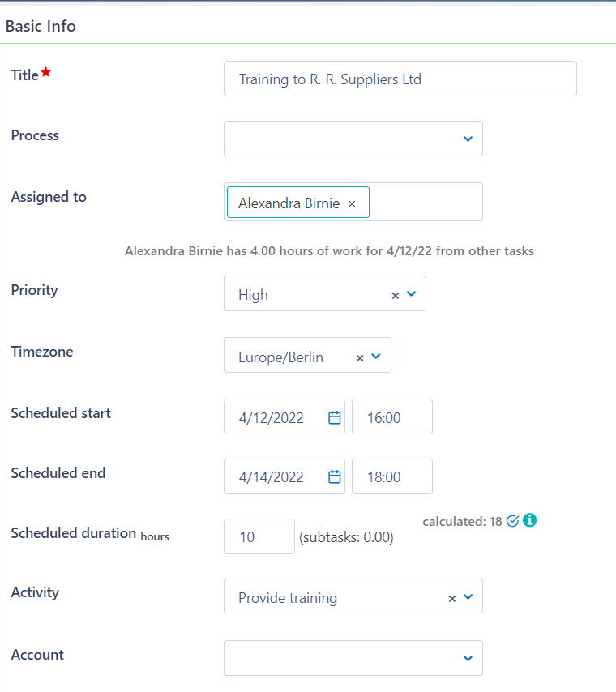Remove Alexandra Birnie from Assigned to

352,202
